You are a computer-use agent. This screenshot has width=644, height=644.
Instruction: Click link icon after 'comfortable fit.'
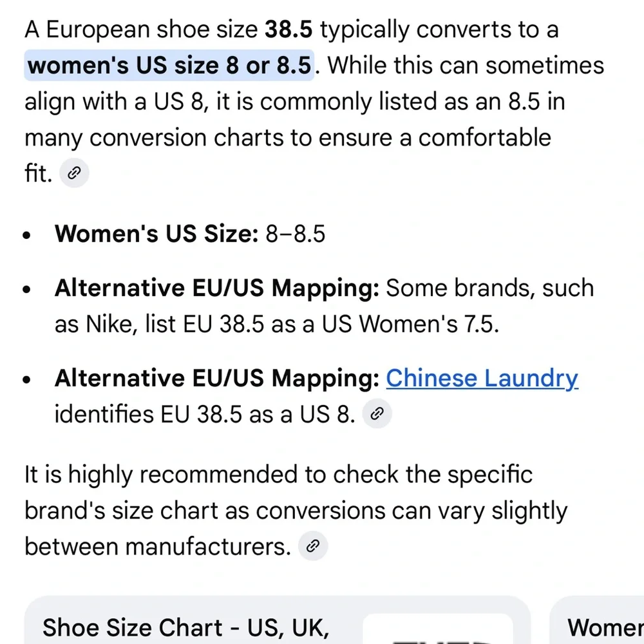pos(74,173)
